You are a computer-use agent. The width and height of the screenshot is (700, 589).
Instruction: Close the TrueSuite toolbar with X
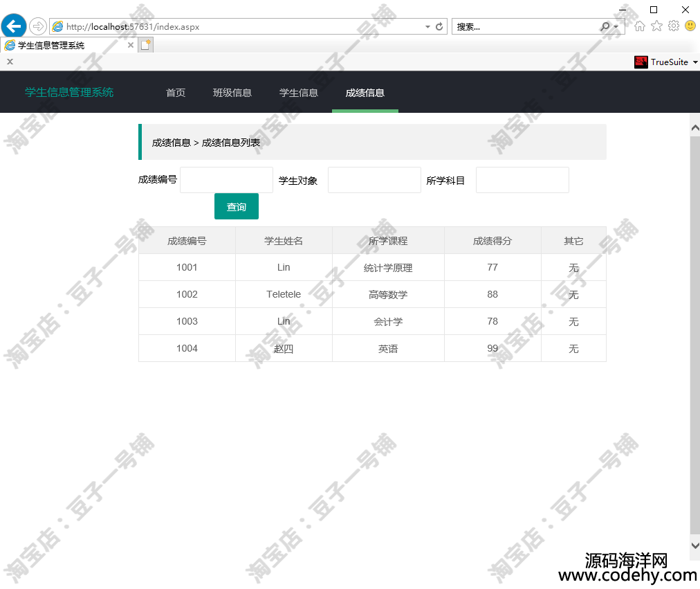[10, 62]
